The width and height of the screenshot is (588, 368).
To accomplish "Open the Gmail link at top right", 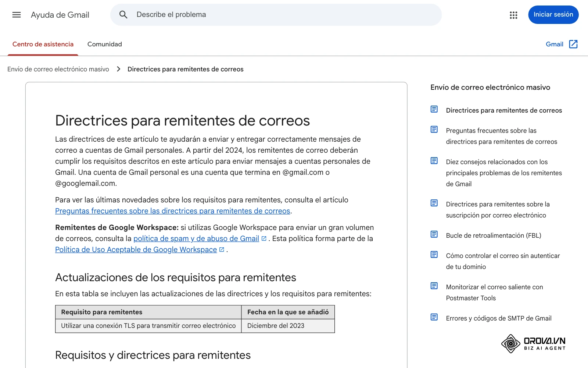I will pyautogui.click(x=555, y=44).
